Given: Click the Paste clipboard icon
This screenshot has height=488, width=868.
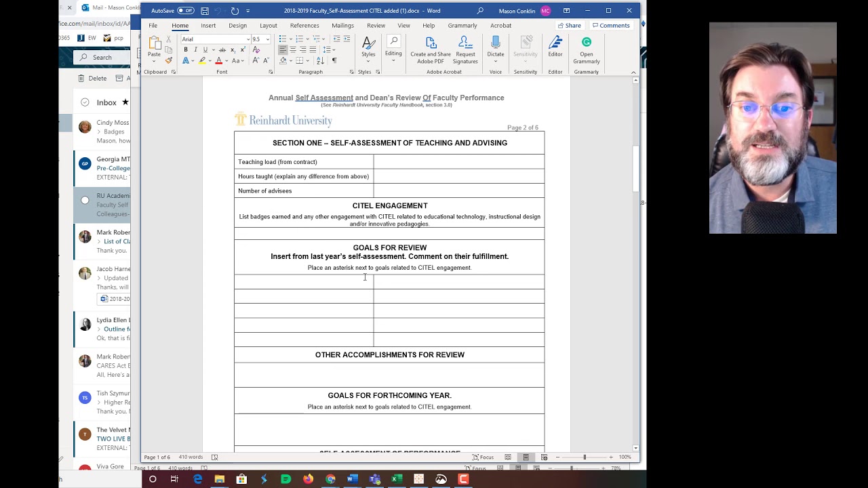Looking at the screenshot, I should pyautogui.click(x=154, y=44).
